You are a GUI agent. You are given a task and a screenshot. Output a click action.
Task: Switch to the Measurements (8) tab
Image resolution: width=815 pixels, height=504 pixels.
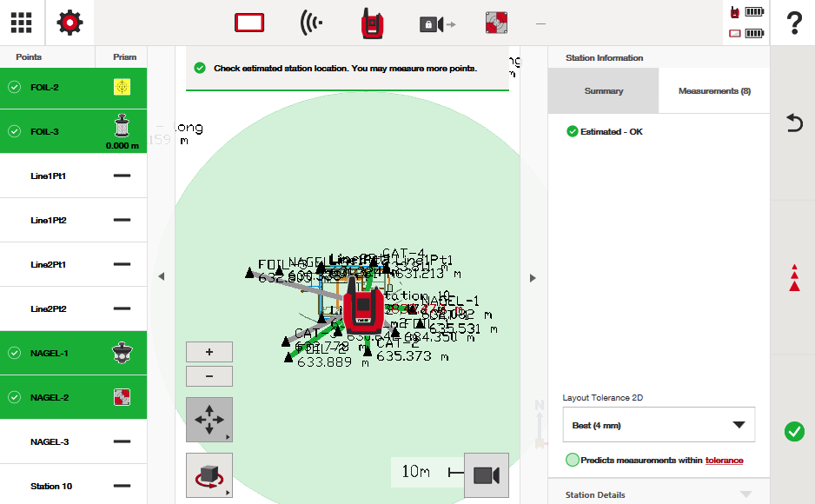coord(714,91)
